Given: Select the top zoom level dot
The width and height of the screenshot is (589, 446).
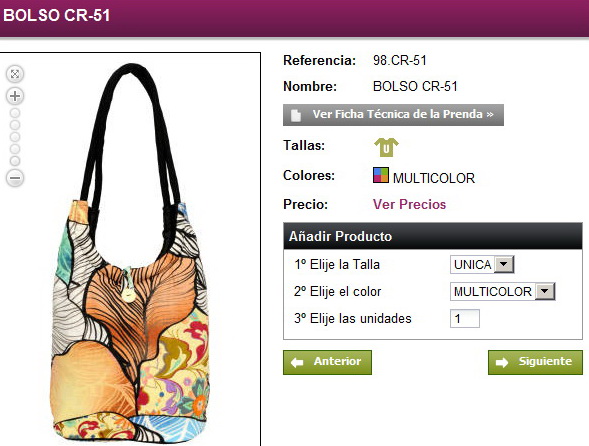Looking at the screenshot, I should coord(15,113).
